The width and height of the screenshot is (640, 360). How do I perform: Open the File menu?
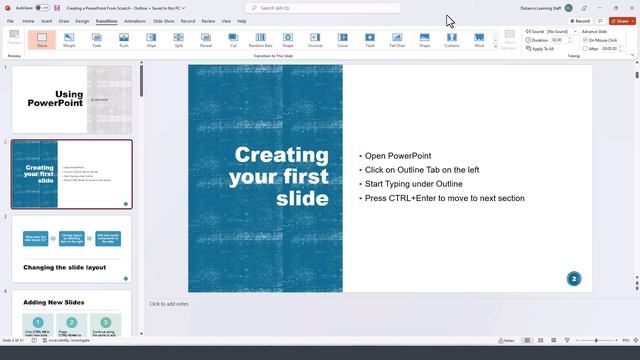pyautogui.click(x=10, y=21)
